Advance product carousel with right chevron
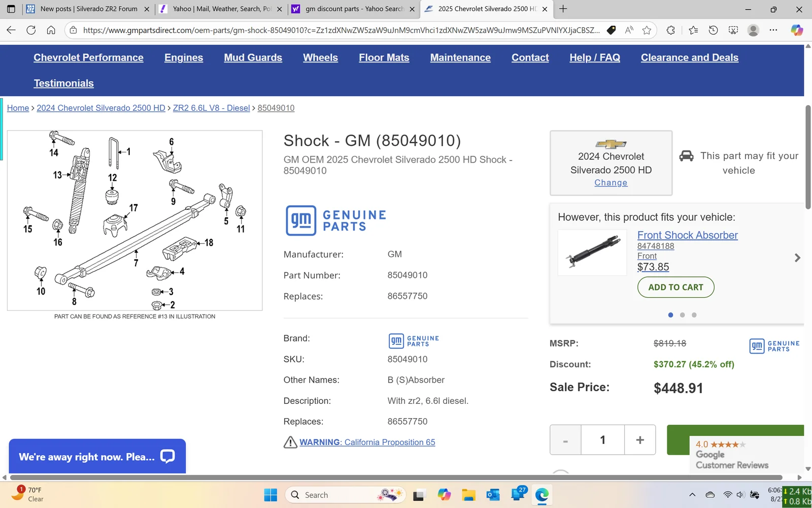 pos(797,258)
